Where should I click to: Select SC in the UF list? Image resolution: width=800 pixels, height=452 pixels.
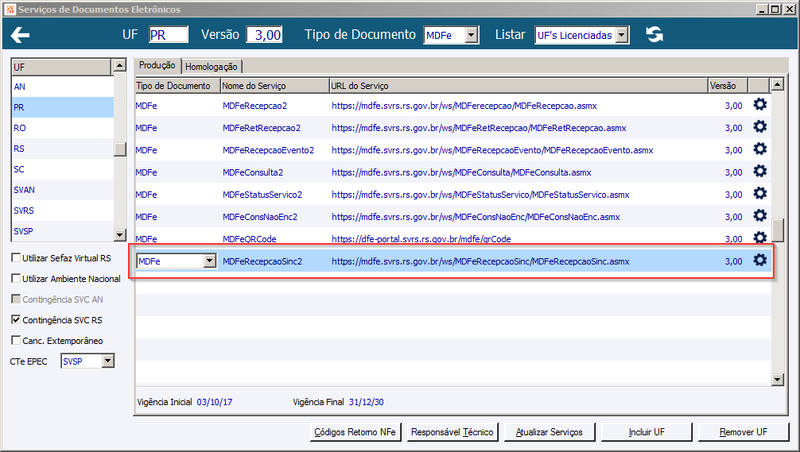62,169
